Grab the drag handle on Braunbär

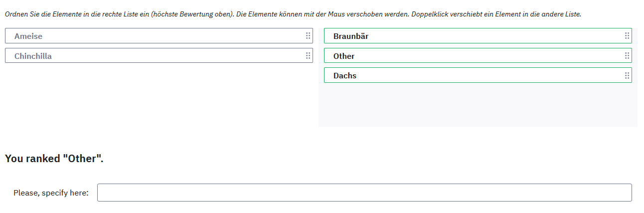pyautogui.click(x=627, y=36)
